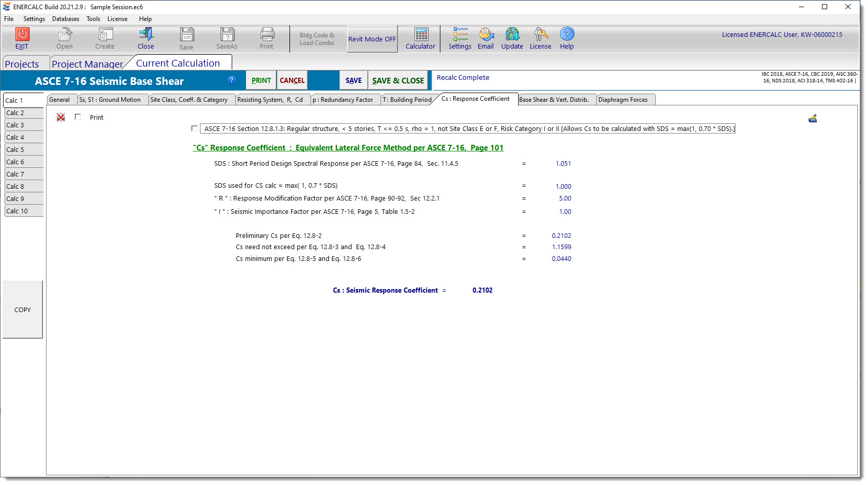Viewport: 868px width, 485px height.
Task: Open the Databases menu
Action: click(x=65, y=19)
